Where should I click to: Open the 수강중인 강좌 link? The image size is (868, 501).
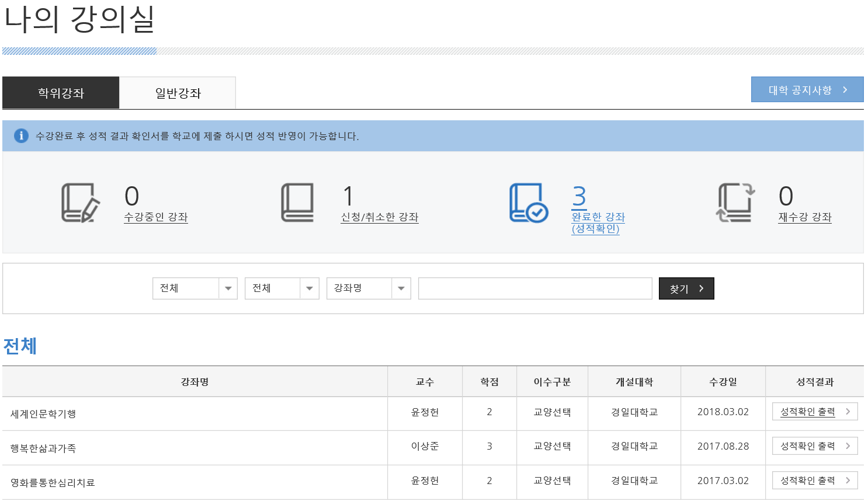pos(156,217)
